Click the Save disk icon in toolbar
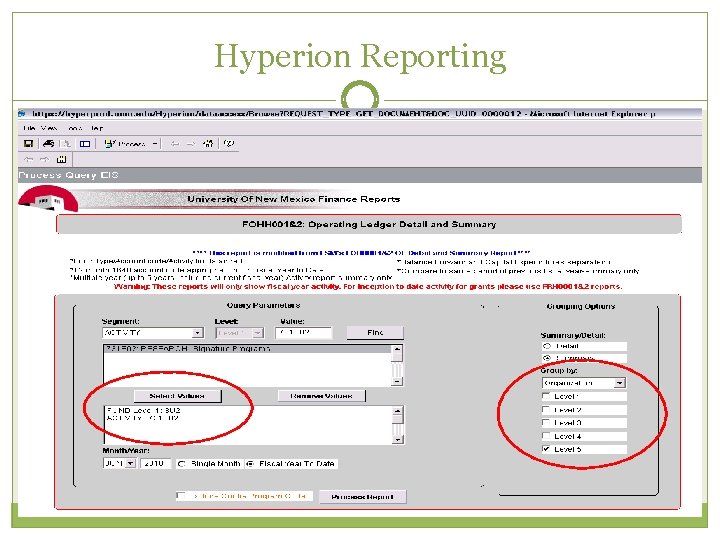720x540 pixels. (x=28, y=144)
